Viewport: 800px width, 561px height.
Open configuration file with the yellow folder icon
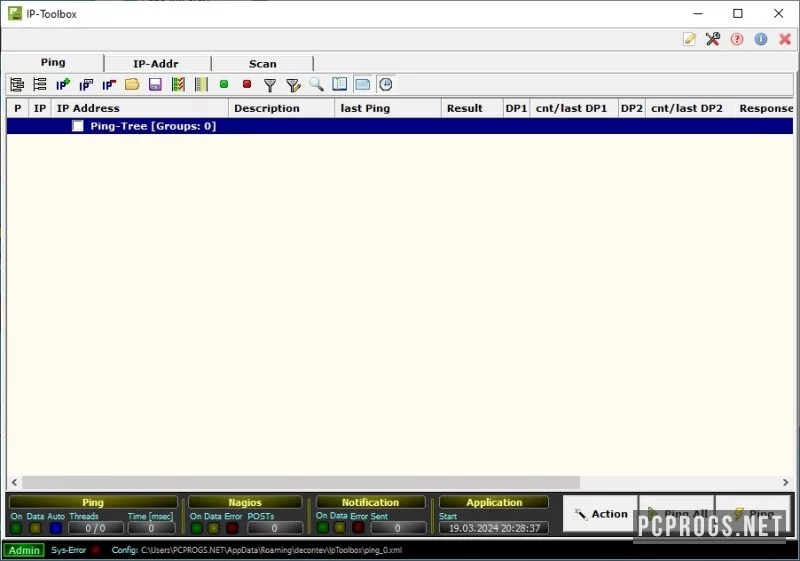point(132,85)
